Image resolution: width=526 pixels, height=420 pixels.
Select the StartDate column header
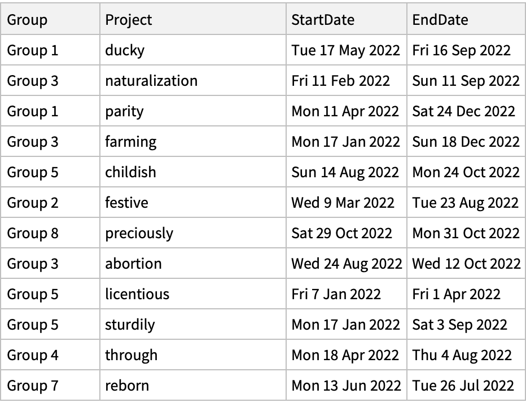click(323, 20)
